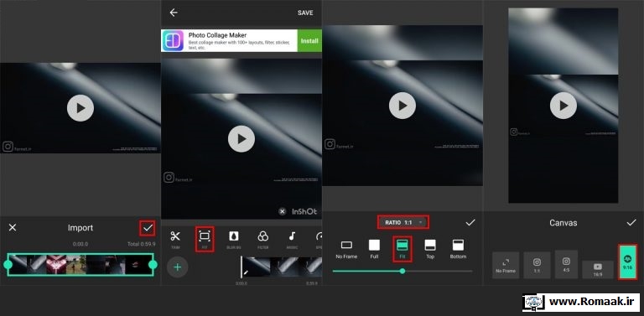Adjust the green zoom slider handle

tap(402, 271)
